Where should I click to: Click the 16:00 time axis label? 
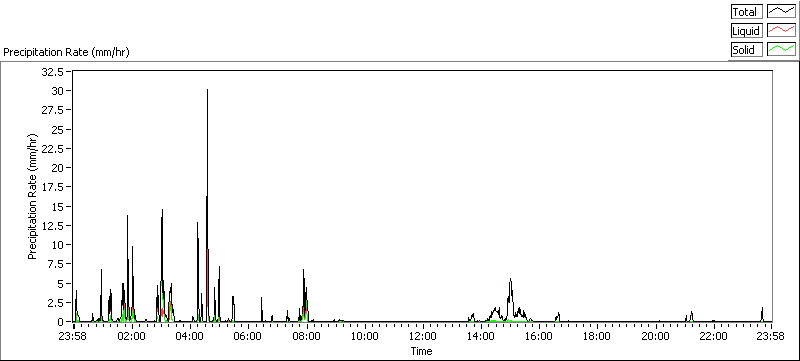[x=539, y=336]
